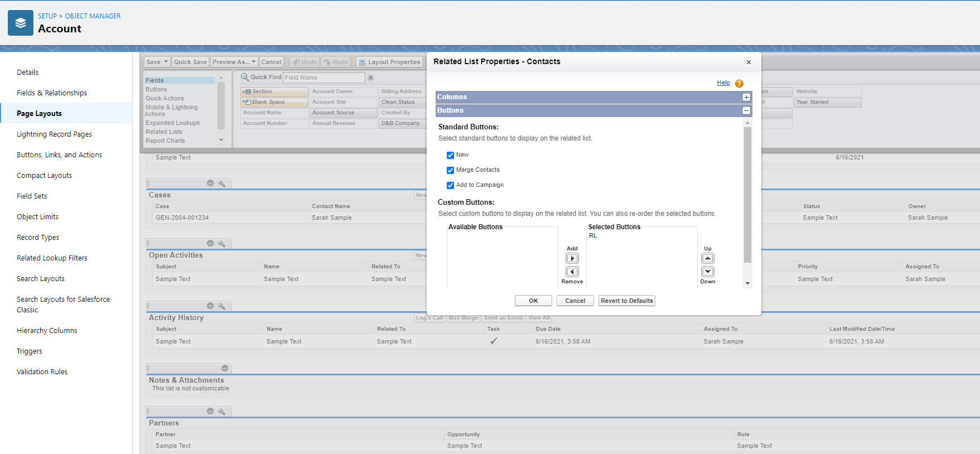
Task: Move selected button Up
Action: point(708,258)
